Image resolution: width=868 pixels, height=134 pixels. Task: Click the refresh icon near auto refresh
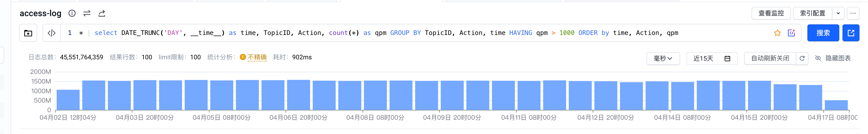802,59
